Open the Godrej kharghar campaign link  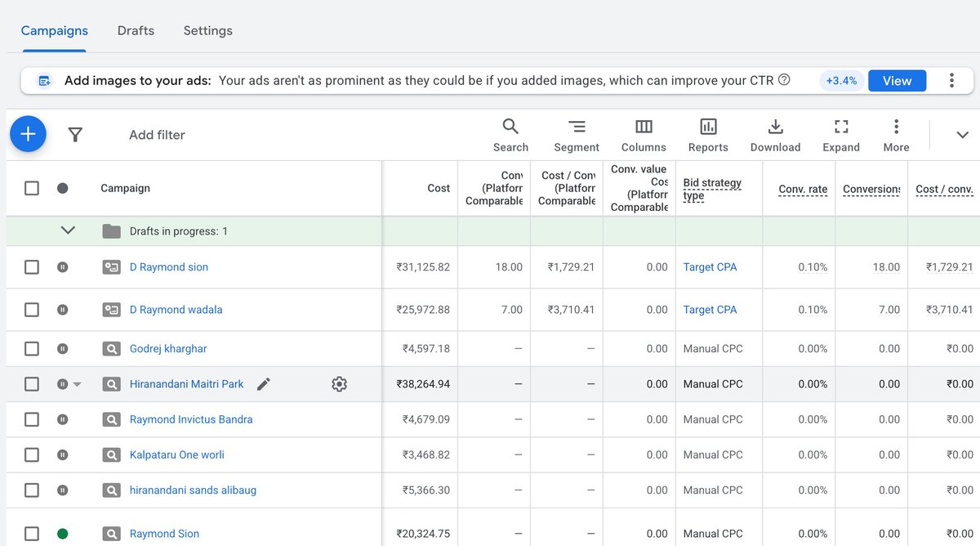(x=168, y=349)
